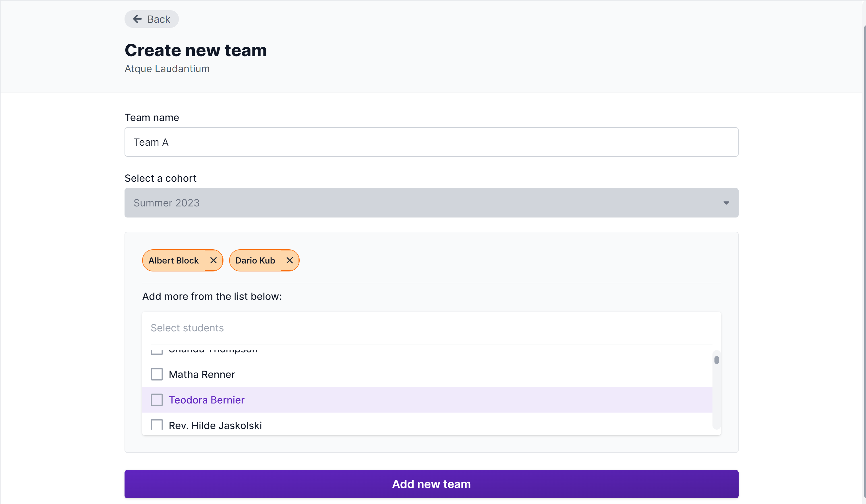
Task: Click the Select students search field
Action: [x=431, y=328]
